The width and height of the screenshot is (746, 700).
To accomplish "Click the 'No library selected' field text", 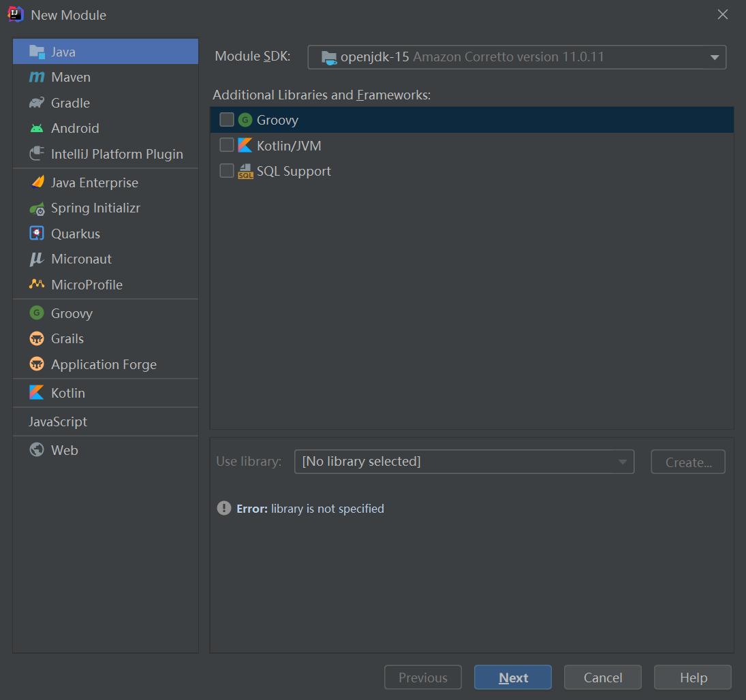I will coord(361,461).
